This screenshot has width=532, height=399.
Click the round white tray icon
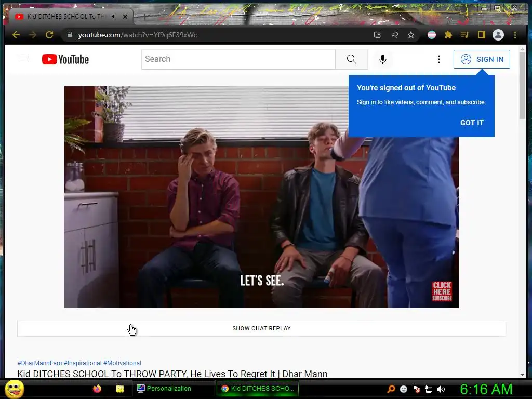(403, 389)
